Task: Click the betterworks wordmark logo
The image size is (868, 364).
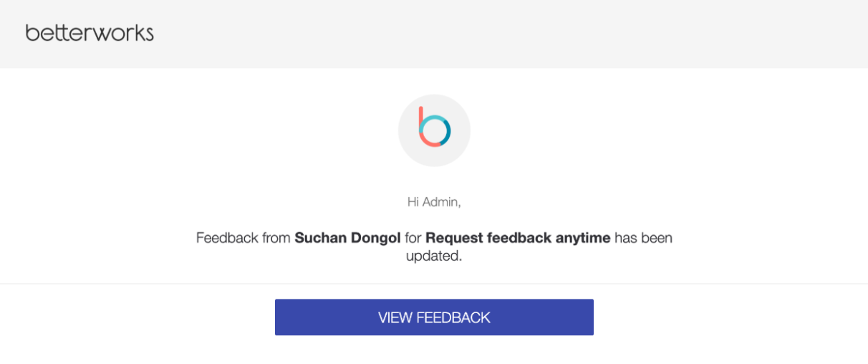Action: (x=90, y=33)
